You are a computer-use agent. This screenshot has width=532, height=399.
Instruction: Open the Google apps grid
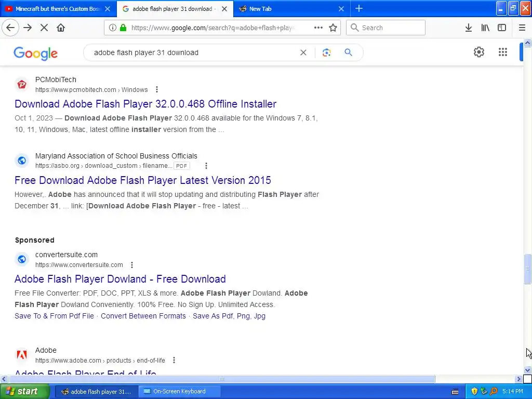coord(502,52)
